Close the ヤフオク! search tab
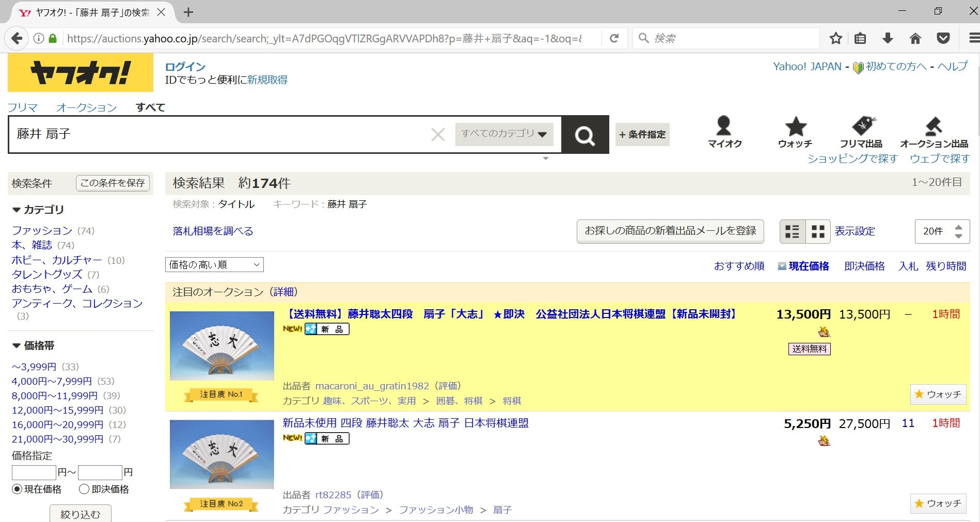This screenshot has height=522, width=980. [x=161, y=12]
